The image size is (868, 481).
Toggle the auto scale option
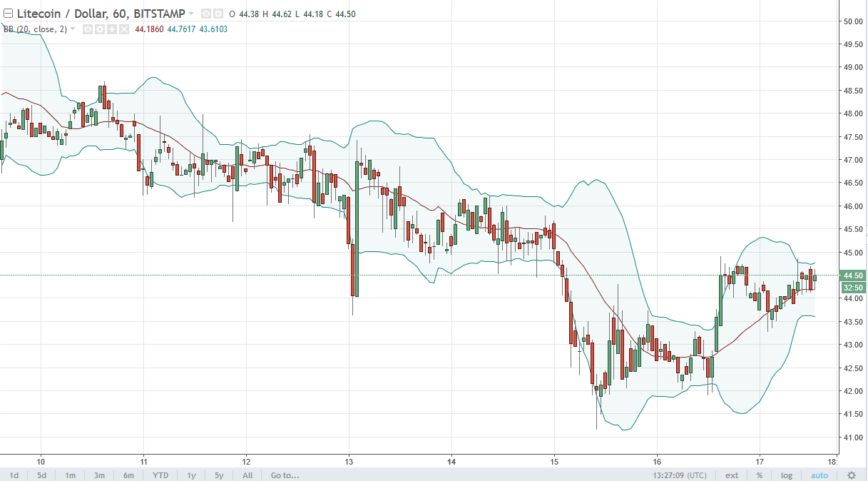click(x=819, y=475)
